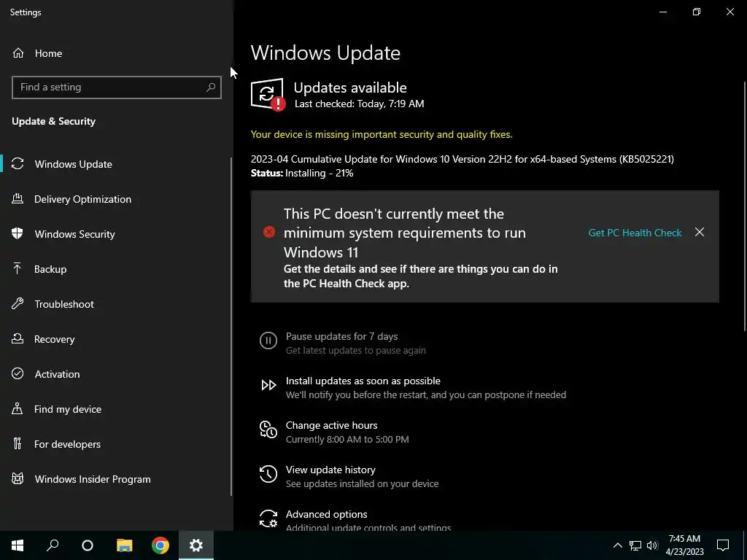The image size is (747, 560).
Task: Open Cortana circle on taskbar
Action: click(88, 545)
